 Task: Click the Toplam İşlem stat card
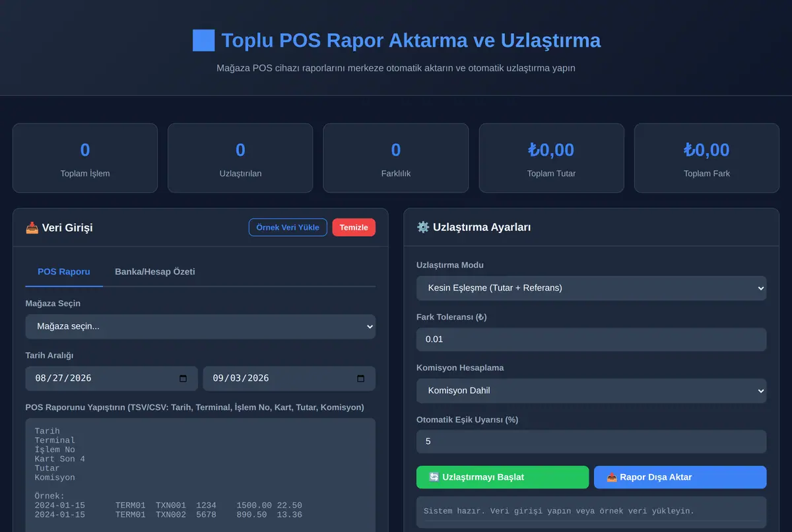[x=85, y=158]
